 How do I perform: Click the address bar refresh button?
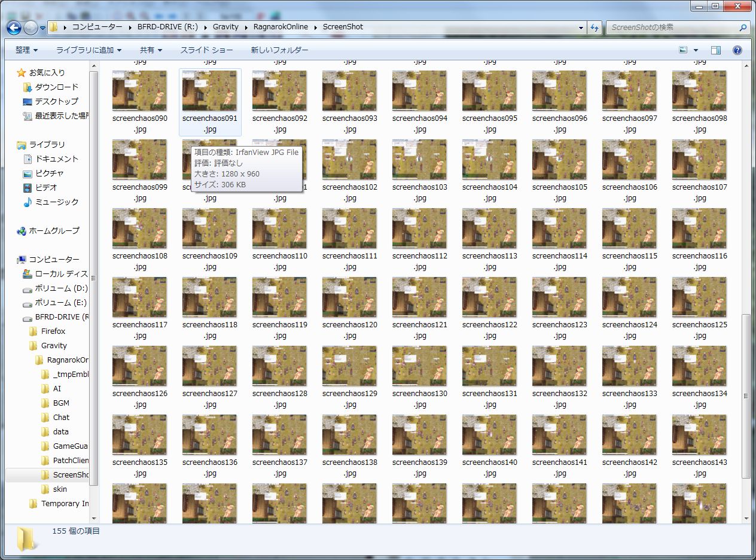pyautogui.click(x=595, y=27)
